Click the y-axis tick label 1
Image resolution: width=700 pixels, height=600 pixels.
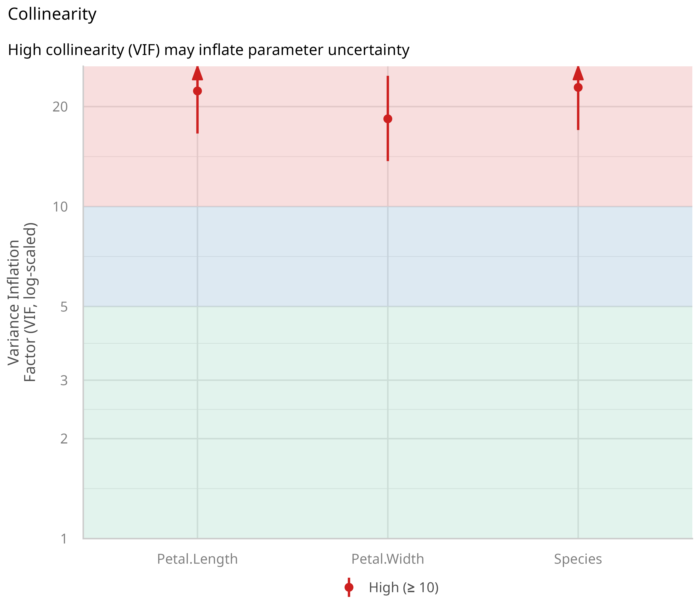(x=64, y=539)
